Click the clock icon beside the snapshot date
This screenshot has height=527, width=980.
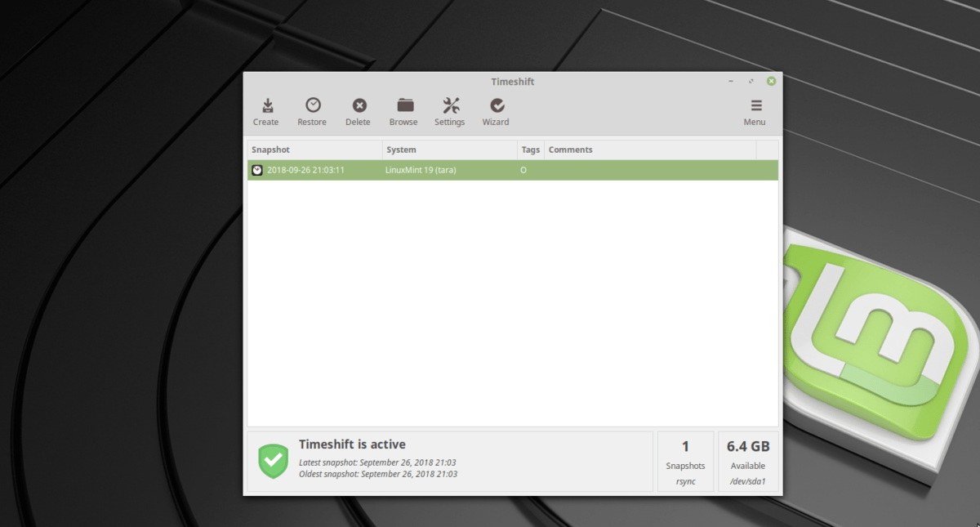click(257, 170)
